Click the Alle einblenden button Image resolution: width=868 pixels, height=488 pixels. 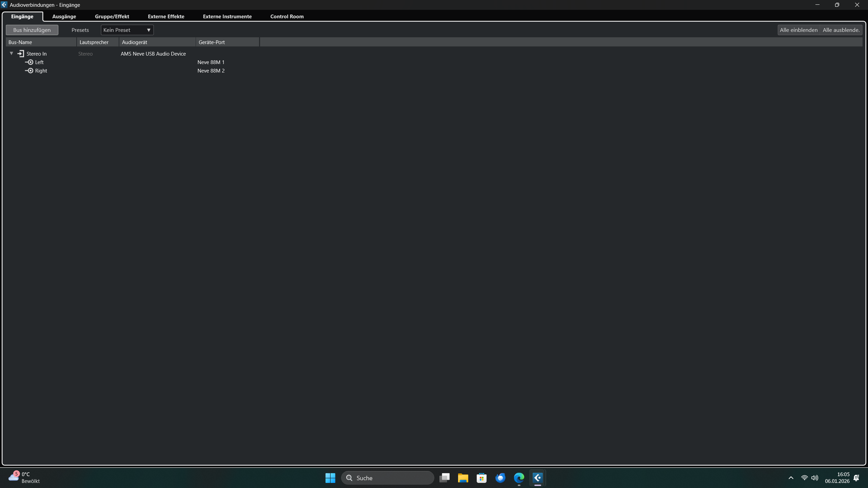798,30
